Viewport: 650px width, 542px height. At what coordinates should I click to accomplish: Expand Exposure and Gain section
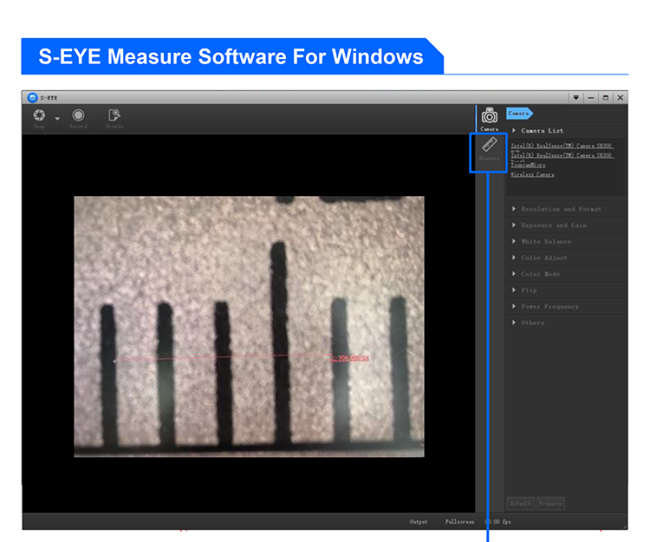click(553, 225)
